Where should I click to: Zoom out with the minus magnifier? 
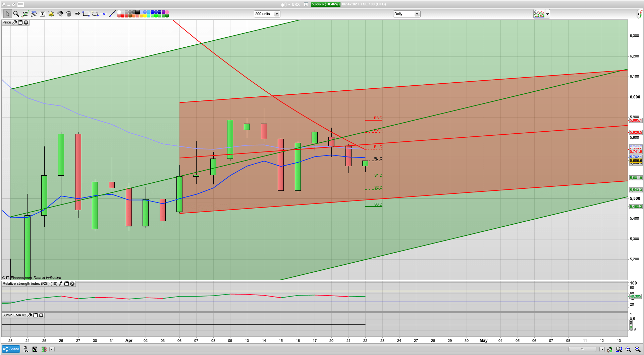click(628, 349)
